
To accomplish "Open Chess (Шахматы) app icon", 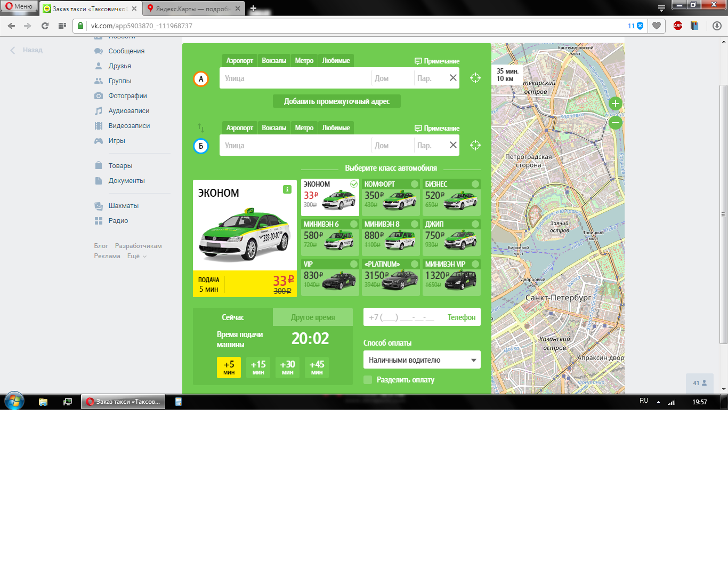I will click(99, 206).
